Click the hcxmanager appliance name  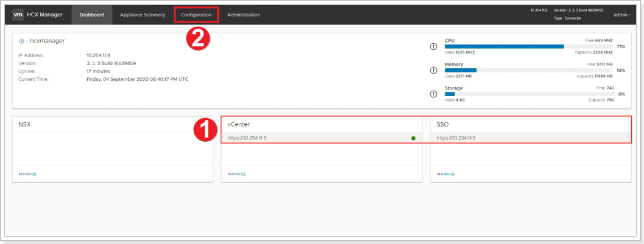[48, 41]
